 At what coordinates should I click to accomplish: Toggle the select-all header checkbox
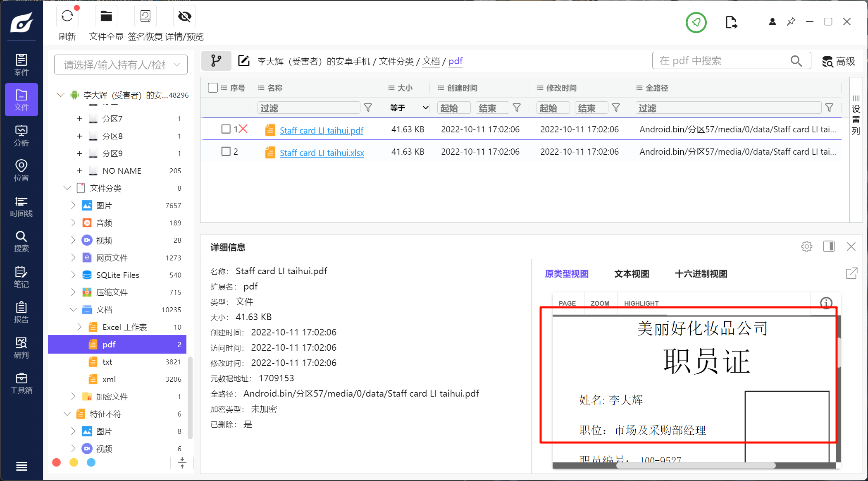tap(213, 88)
